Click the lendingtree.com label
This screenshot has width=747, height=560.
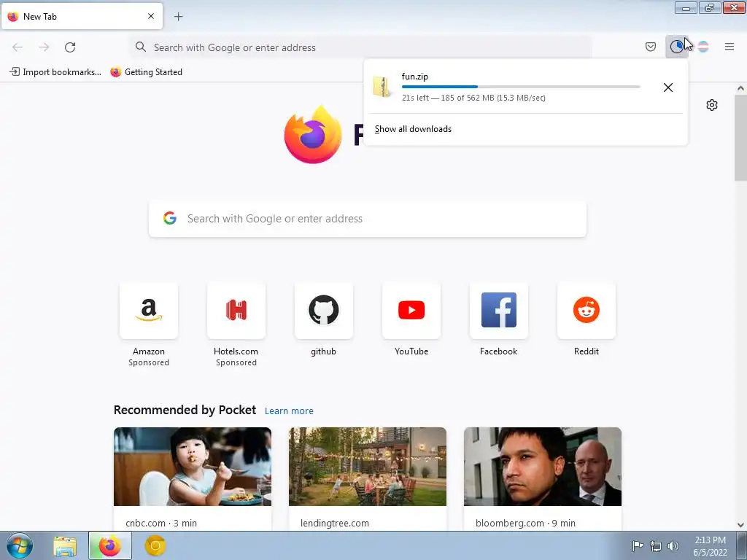pyautogui.click(x=334, y=523)
